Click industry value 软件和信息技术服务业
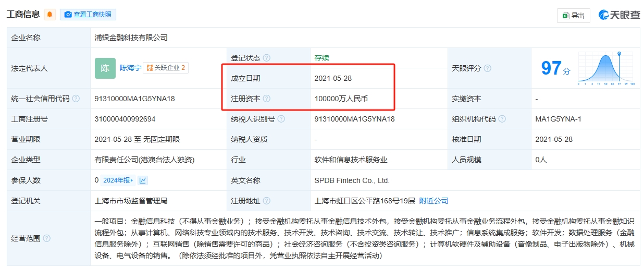The height and width of the screenshot is (267, 644). pos(351,160)
